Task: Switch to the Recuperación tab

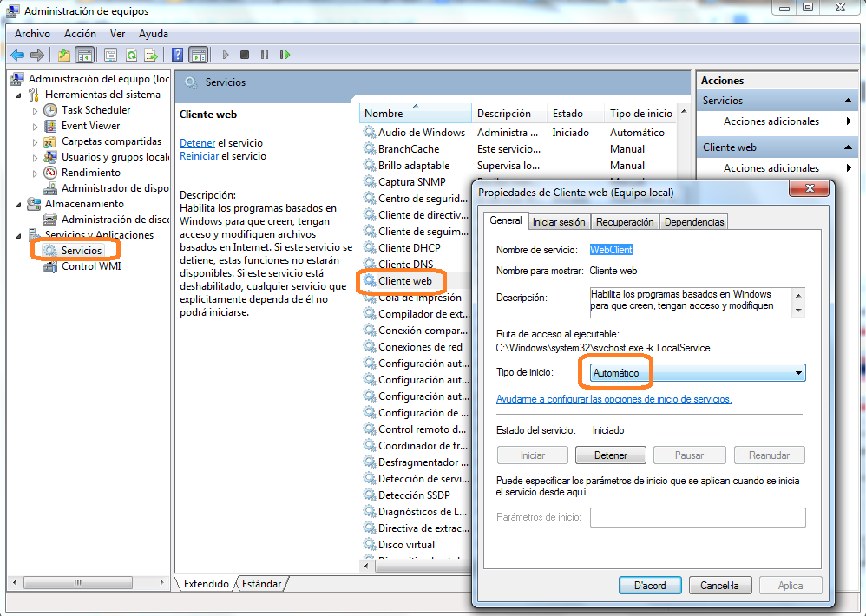Action: [625, 222]
